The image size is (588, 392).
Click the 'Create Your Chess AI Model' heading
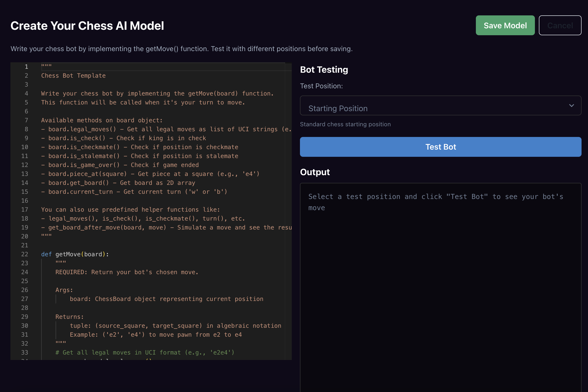pos(87,26)
